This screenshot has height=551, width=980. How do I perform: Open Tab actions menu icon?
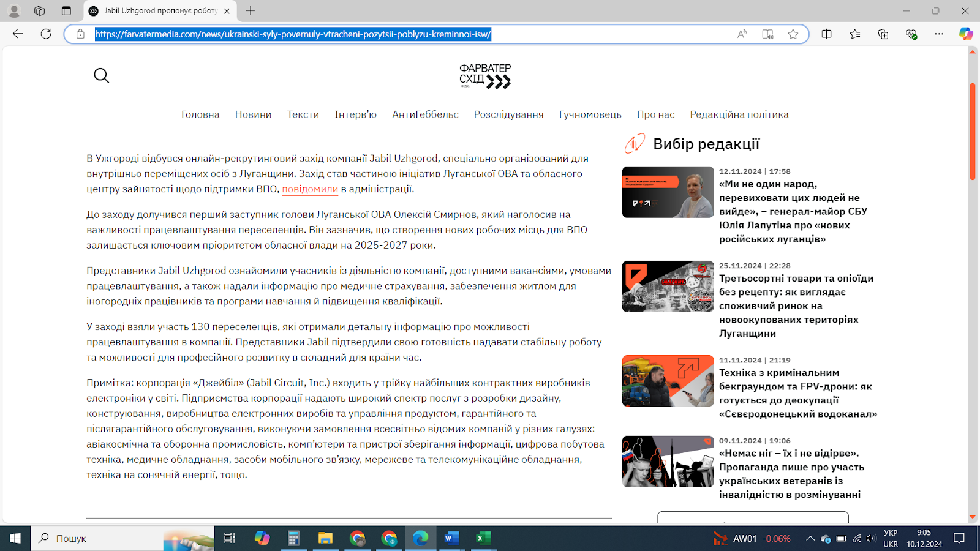click(x=66, y=11)
